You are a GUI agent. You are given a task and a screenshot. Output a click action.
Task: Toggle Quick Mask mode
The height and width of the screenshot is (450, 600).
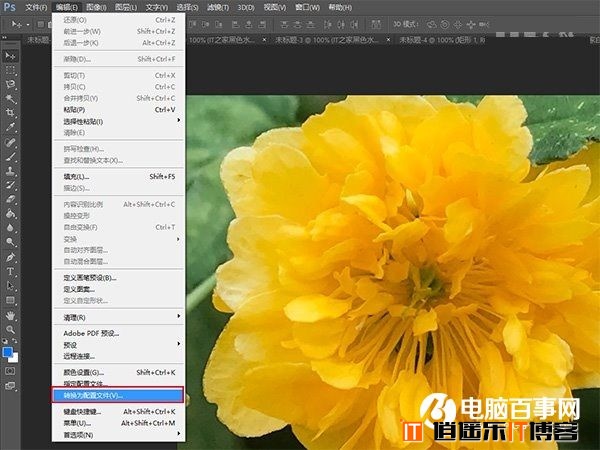coord(10,371)
